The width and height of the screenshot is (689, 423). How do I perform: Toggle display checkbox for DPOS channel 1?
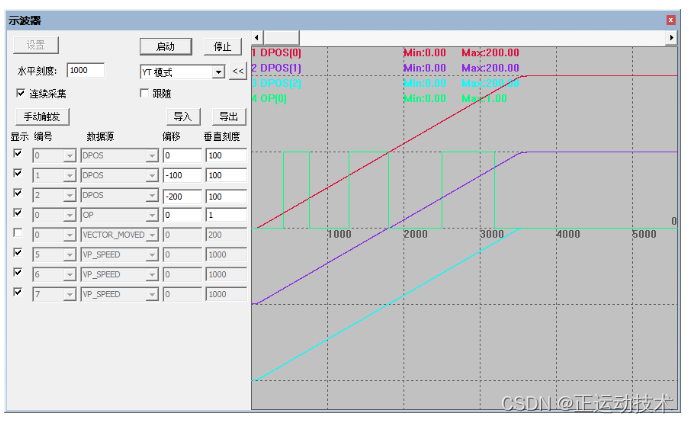coord(18,173)
